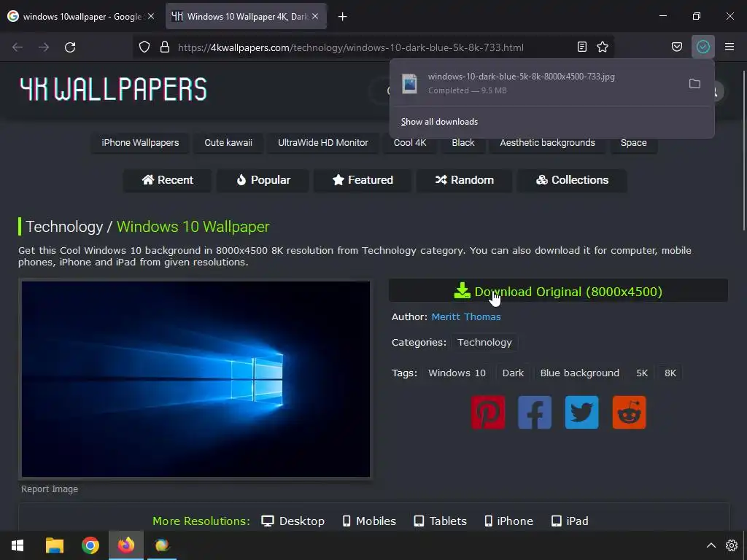Load a Random wallpaper

click(464, 181)
